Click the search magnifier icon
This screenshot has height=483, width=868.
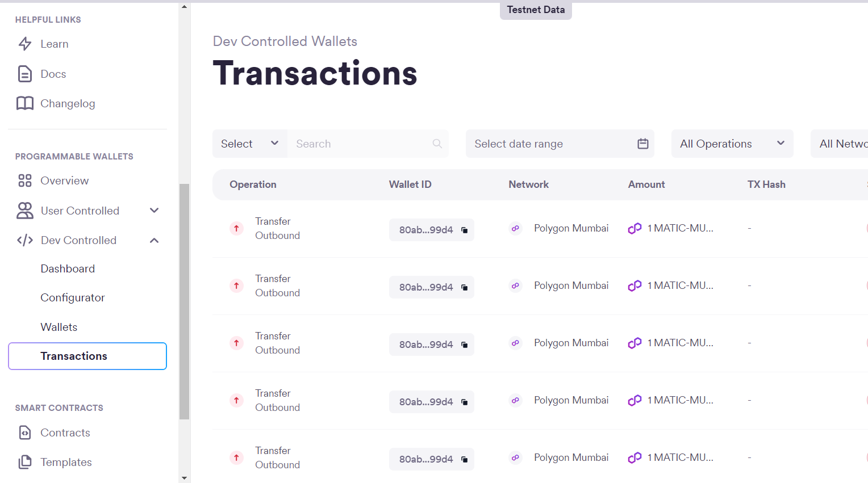pos(437,144)
